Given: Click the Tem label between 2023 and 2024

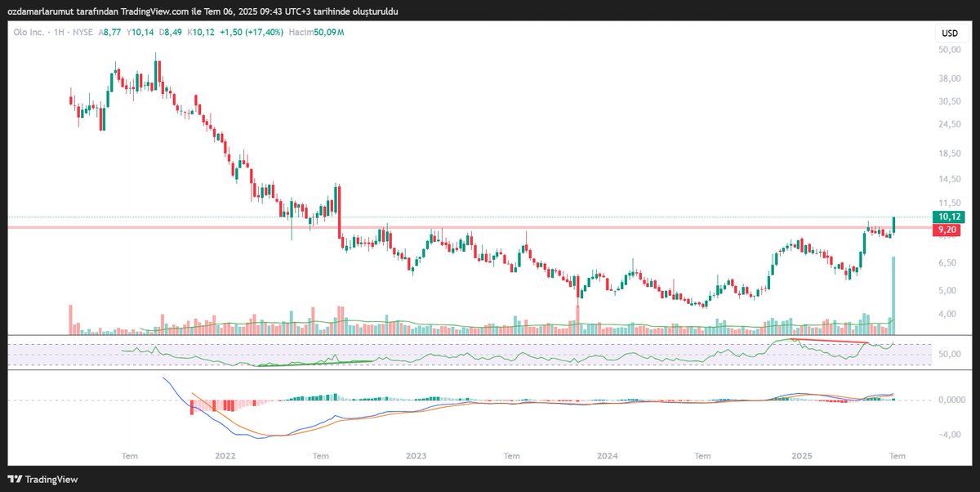Looking at the screenshot, I should point(512,454).
